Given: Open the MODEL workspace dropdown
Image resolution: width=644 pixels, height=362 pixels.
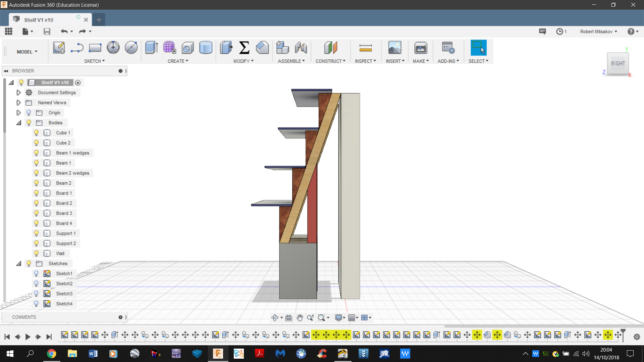Looking at the screenshot, I should point(27,52).
